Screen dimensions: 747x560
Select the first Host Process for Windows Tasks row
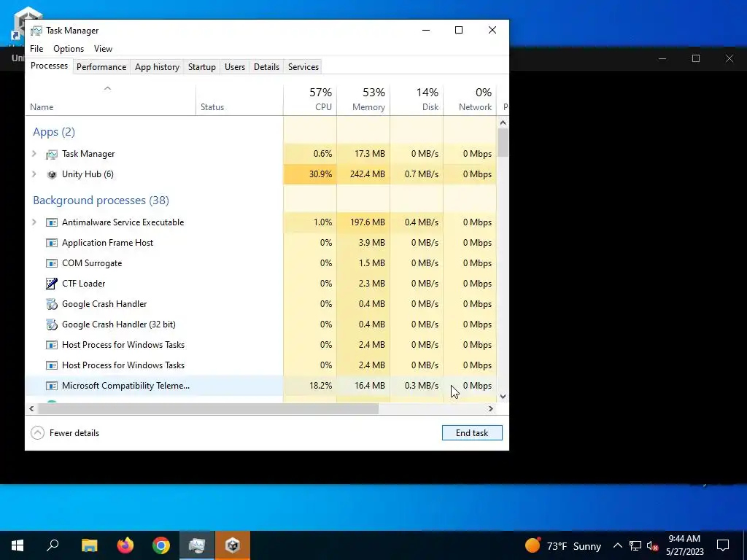pos(260,345)
